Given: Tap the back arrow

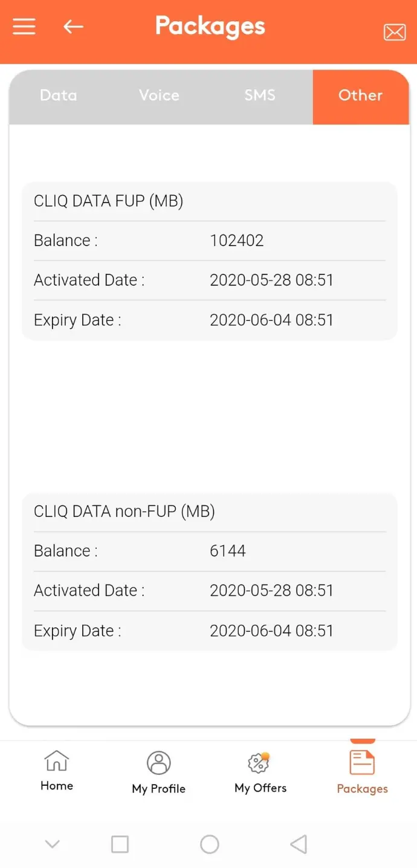Looking at the screenshot, I should (73, 27).
